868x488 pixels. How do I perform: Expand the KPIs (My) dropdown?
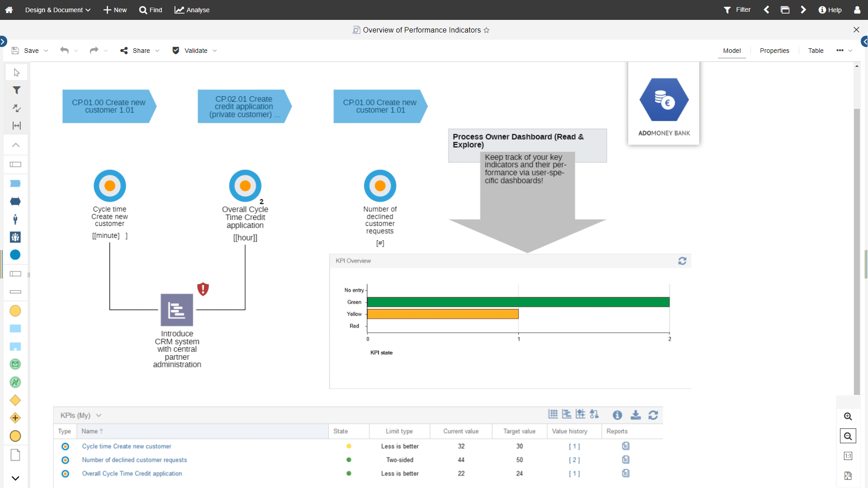[99, 415]
